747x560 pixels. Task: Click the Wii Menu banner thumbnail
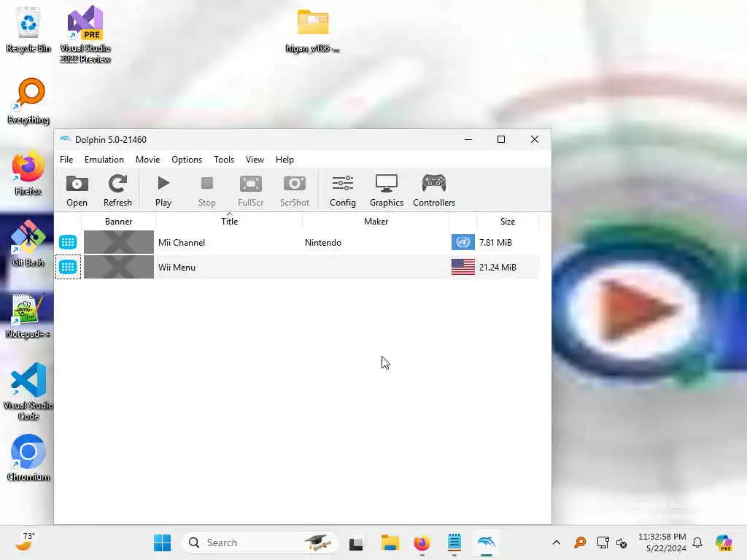(119, 267)
